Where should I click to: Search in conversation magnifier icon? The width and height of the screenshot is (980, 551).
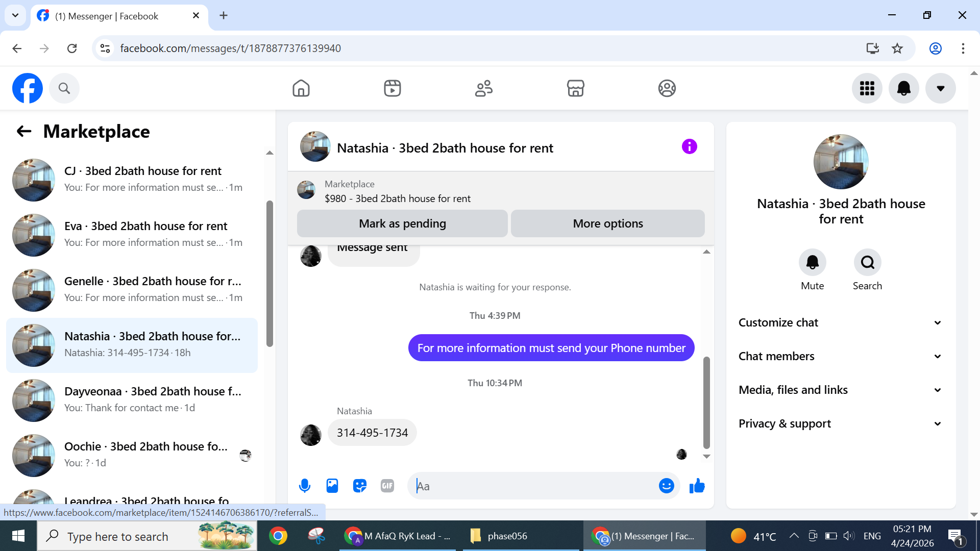(867, 262)
